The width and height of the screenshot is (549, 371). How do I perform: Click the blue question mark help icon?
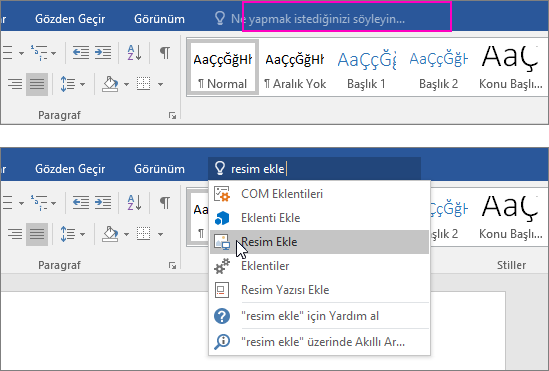[x=222, y=316]
